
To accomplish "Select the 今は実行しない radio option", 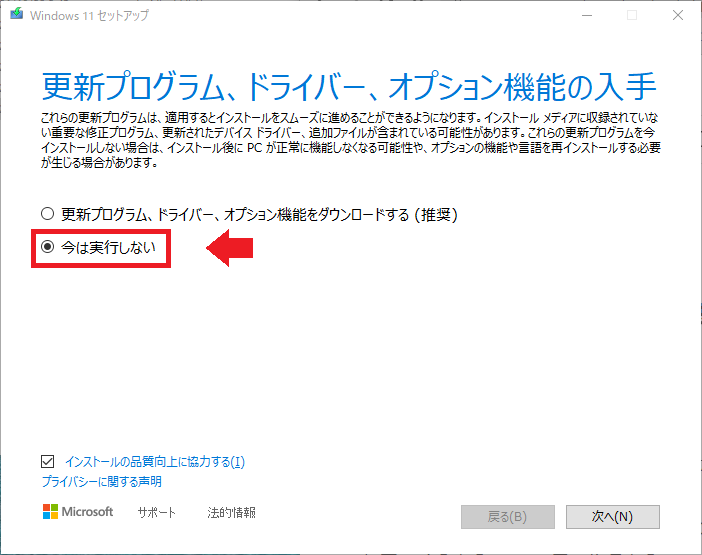I will click(47, 247).
